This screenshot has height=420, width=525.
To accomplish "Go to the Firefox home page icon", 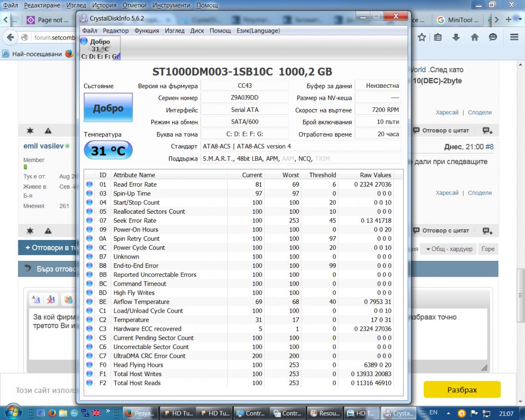I will [x=475, y=37].
